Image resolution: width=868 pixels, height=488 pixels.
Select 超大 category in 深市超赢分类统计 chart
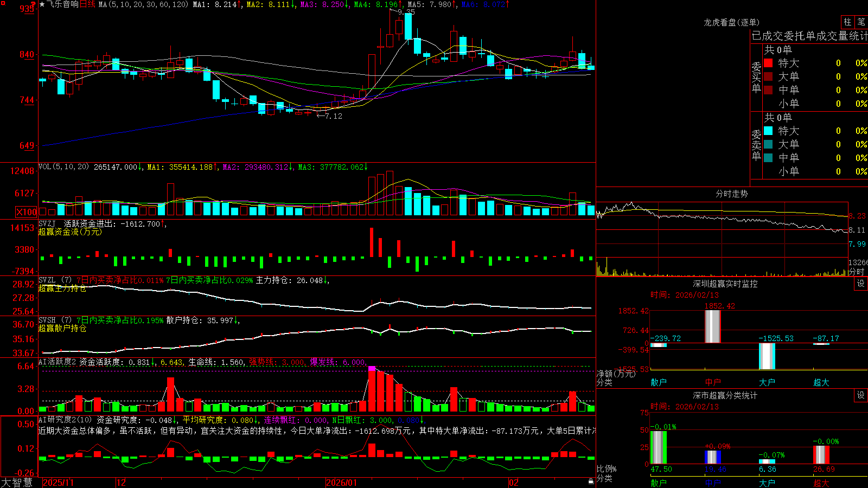tap(821, 483)
